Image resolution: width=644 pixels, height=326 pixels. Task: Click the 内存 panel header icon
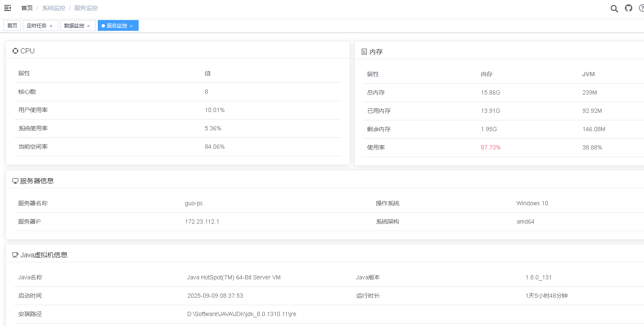pos(364,52)
